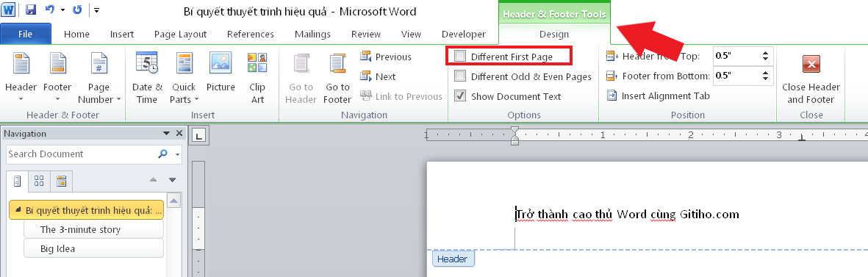Click the magnifier search icon in Navigation pane
The image size is (868, 277).
[162, 154]
